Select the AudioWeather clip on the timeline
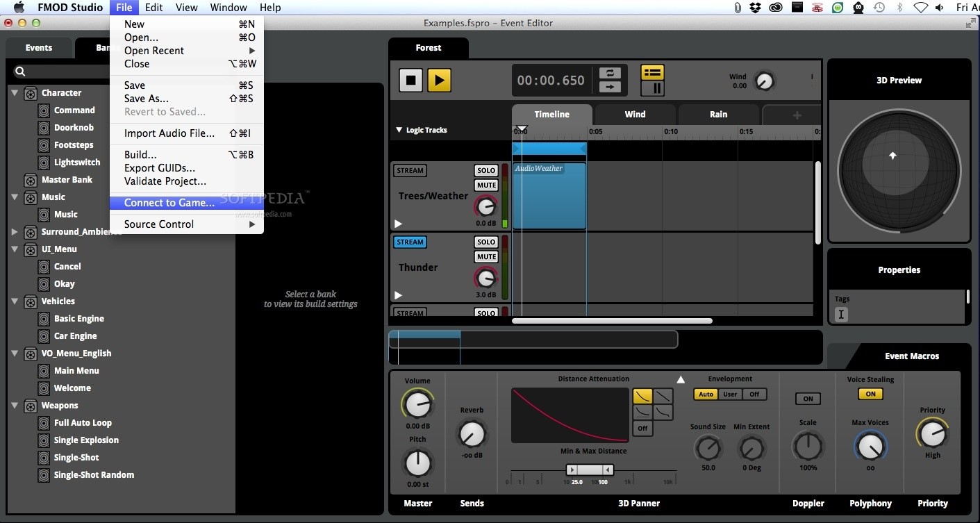This screenshot has height=523, width=980. tap(549, 196)
